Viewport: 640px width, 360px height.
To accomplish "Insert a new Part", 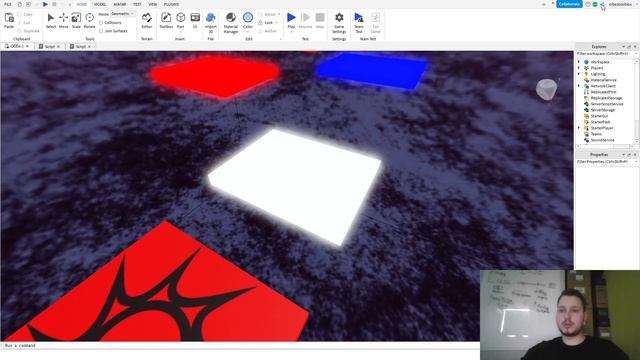I will tap(180, 18).
